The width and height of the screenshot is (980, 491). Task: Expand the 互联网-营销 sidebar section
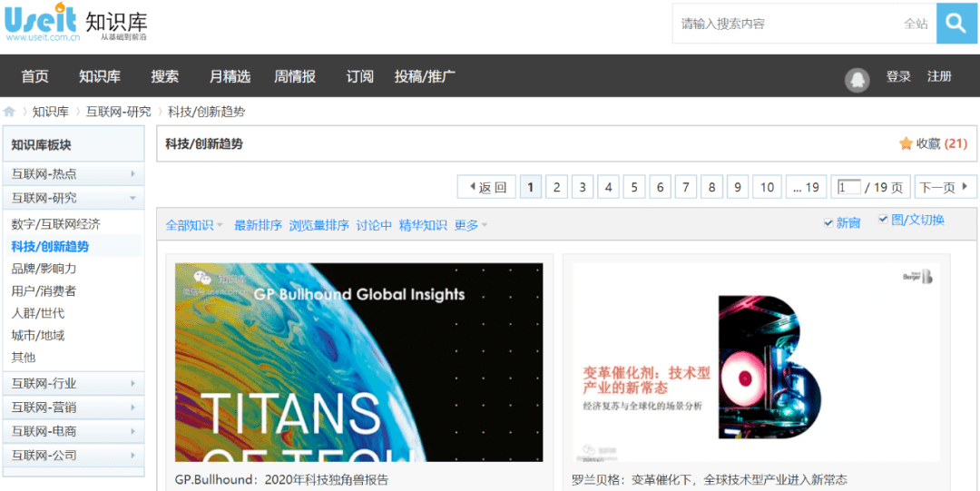pyautogui.click(x=73, y=408)
